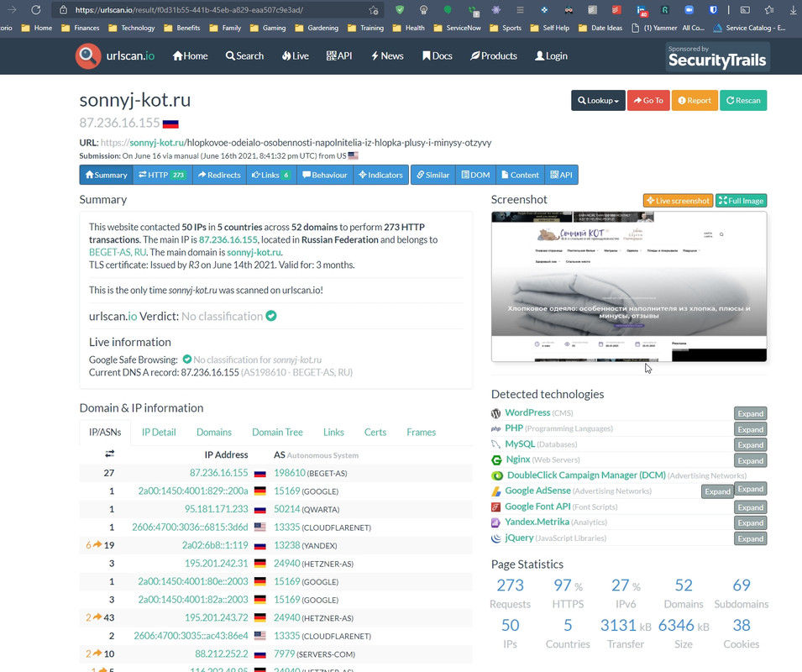Expand the WordPress technology details

[750, 413]
